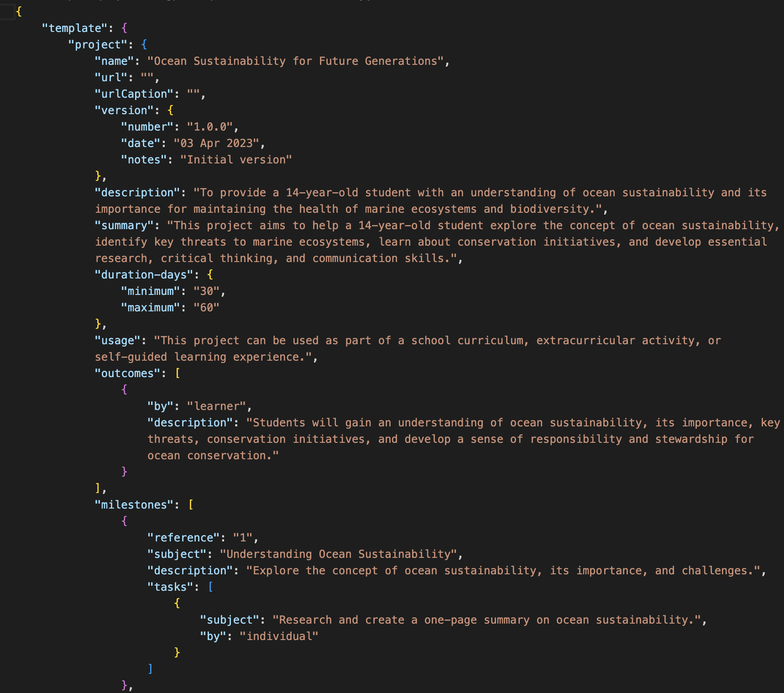784x693 pixels.
Task: Click the opening bracket after "milestones"
Action: [191, 505]
